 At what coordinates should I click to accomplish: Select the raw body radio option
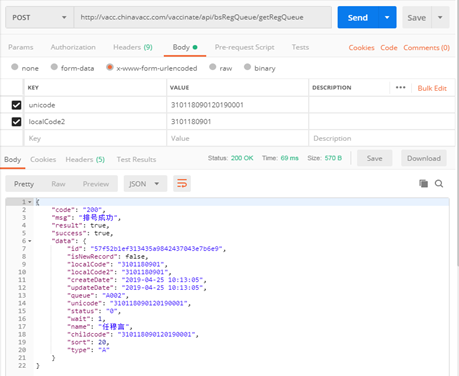point(213,67)
